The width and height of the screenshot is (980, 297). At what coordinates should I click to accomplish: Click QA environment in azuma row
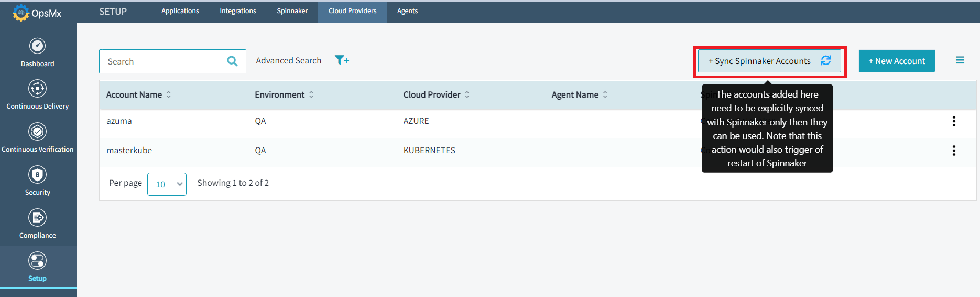pos(260,121)
